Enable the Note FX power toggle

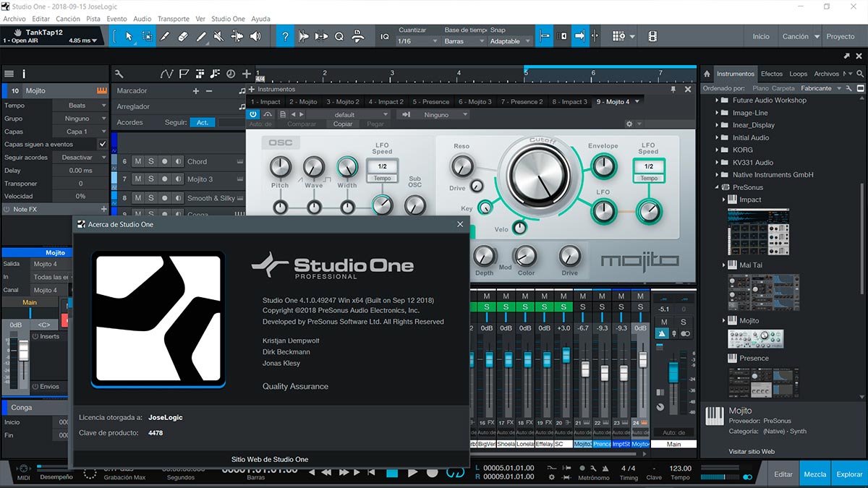tap(8, 210)
